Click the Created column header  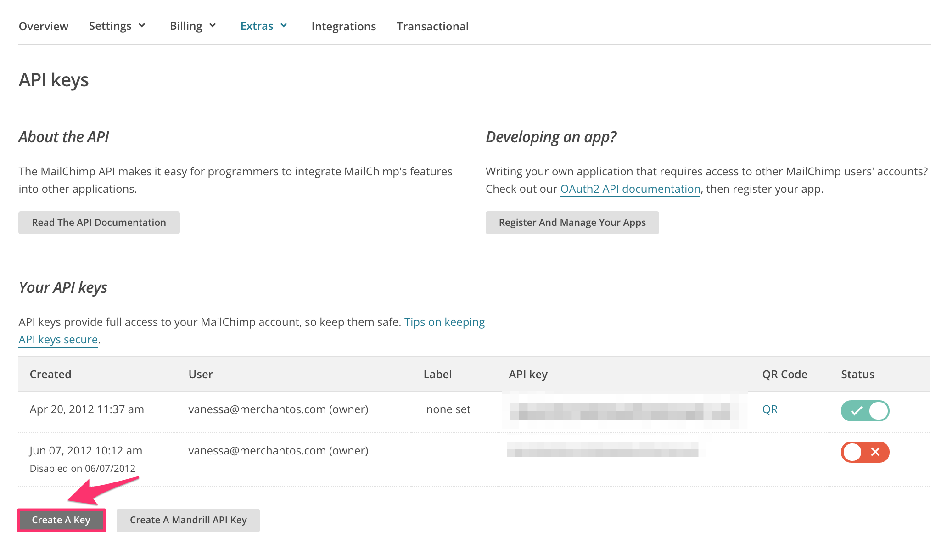point(50,375)
